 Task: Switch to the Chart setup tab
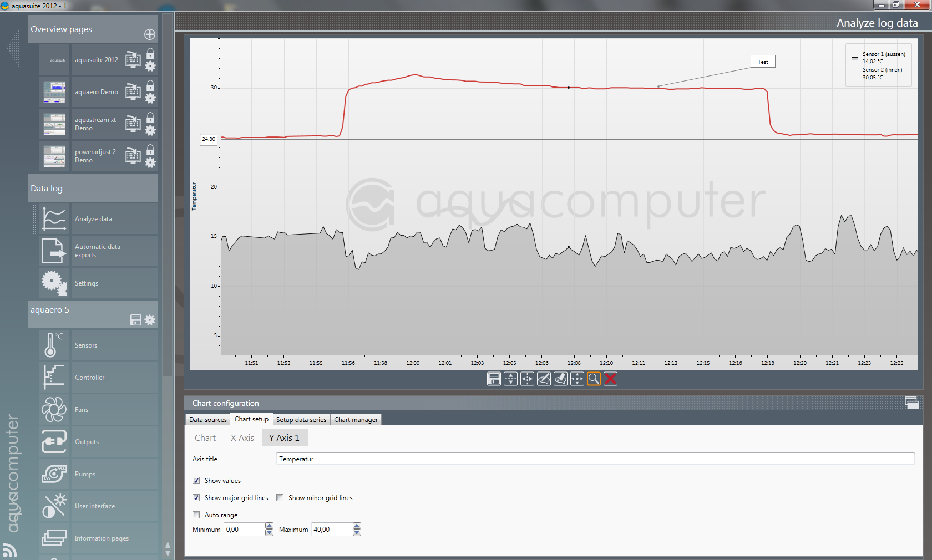click(x=251, y=419)
